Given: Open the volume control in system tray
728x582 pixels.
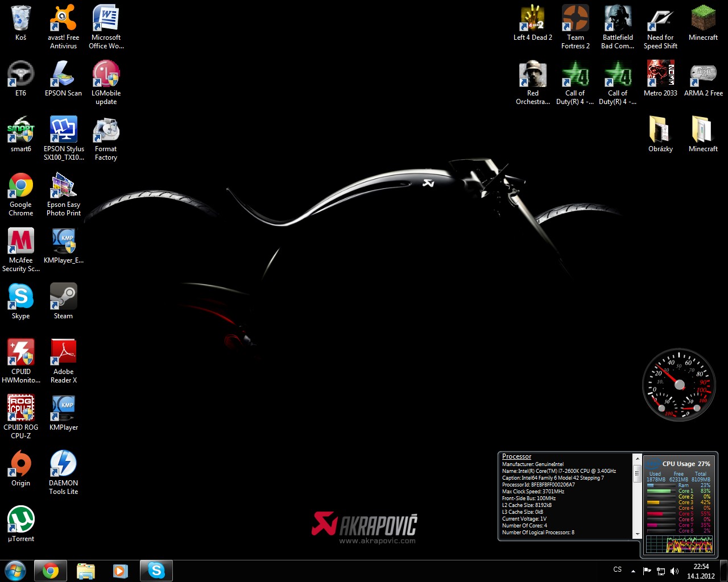Looking at the screenshot, I should [x=675, y=571].
